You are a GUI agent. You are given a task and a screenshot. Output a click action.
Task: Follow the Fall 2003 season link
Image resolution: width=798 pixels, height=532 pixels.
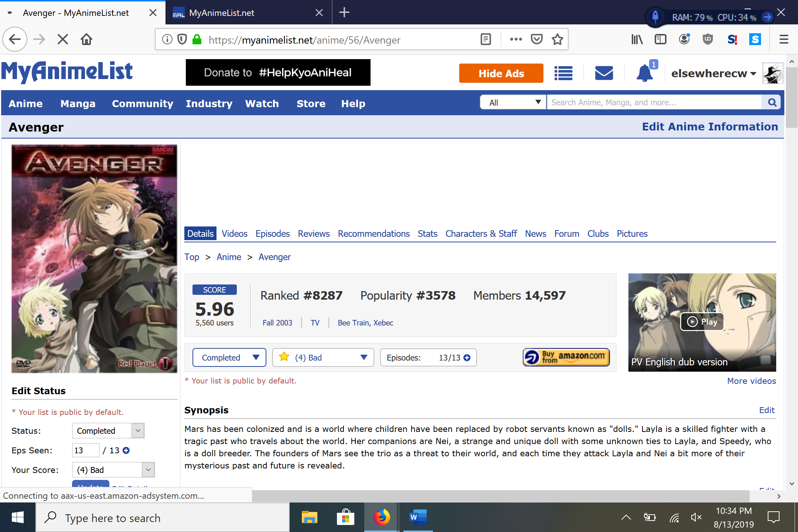(x=277, y=323)
